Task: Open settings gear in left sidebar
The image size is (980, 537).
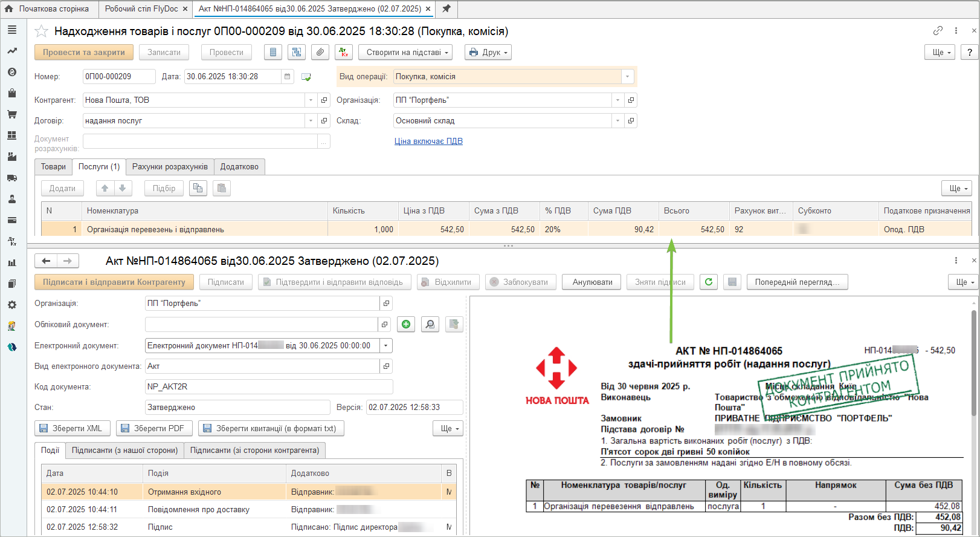Action: 11,305
